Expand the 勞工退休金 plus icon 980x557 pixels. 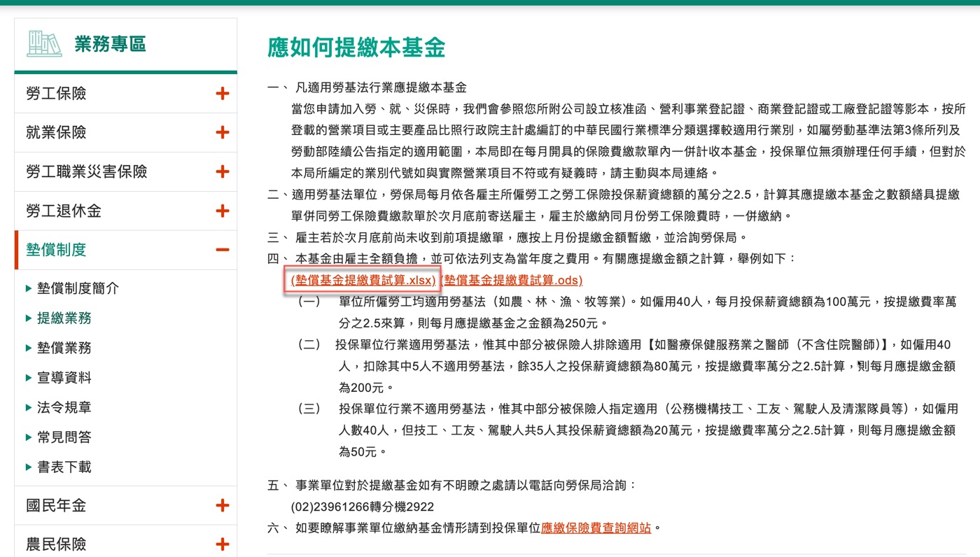(x=223, y=211)
